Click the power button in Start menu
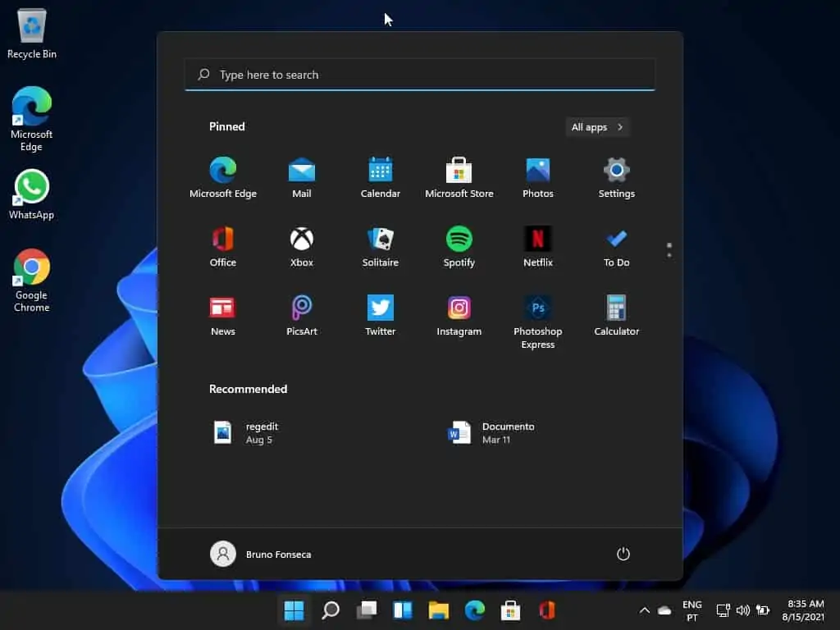This screenshot has width=840, height=630. 623,554
